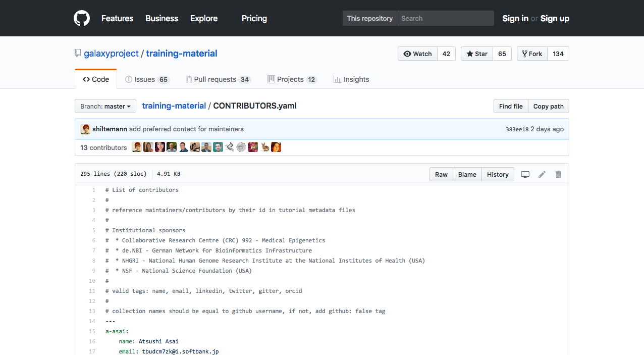This screenshot has height=355, width=644.
Task: Open the Blame view
Action: pos(467,174)
